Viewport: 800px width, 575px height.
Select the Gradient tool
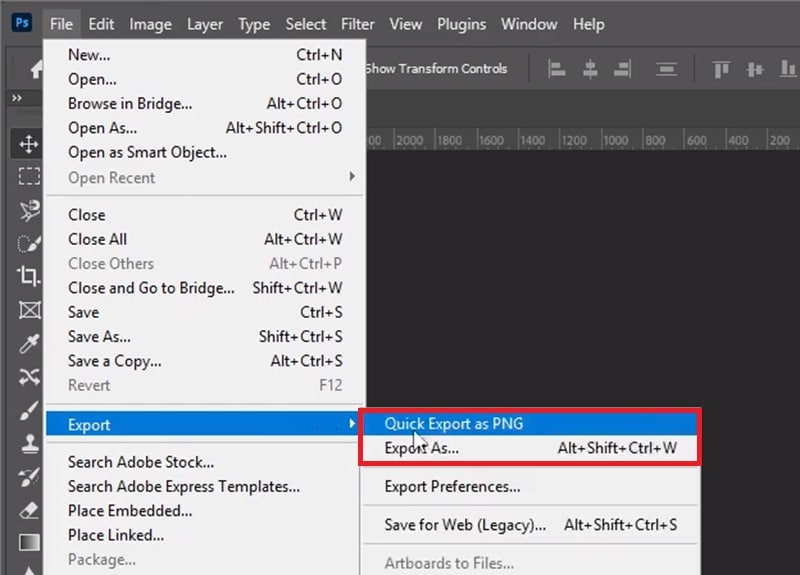tap(29, 542)
